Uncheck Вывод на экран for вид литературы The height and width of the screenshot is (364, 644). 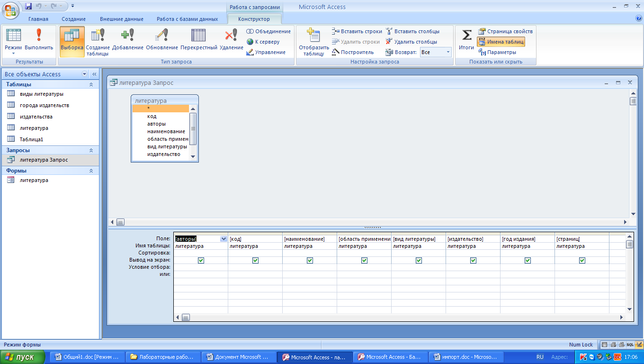tap(419, 260)
